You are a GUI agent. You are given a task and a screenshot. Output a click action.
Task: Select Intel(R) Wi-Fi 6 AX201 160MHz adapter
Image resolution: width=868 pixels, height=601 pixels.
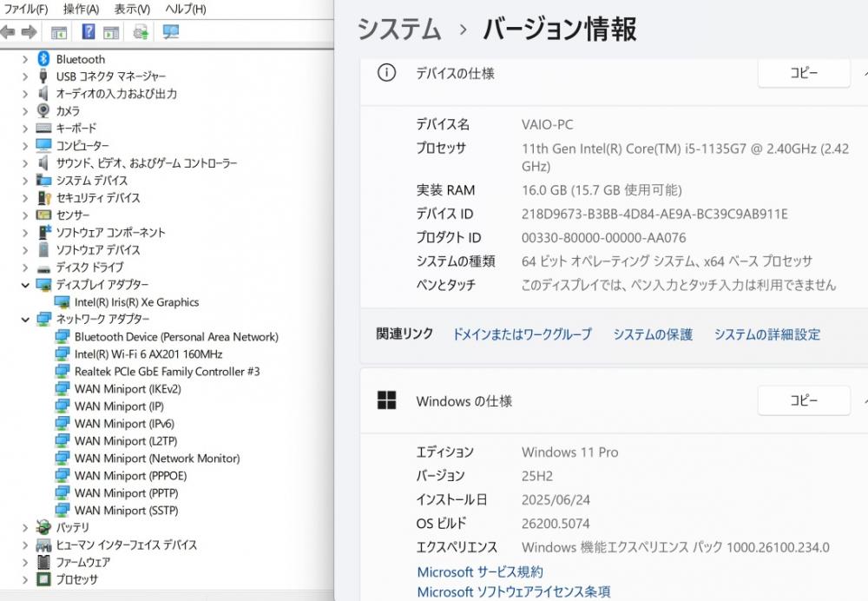[148, 354]
